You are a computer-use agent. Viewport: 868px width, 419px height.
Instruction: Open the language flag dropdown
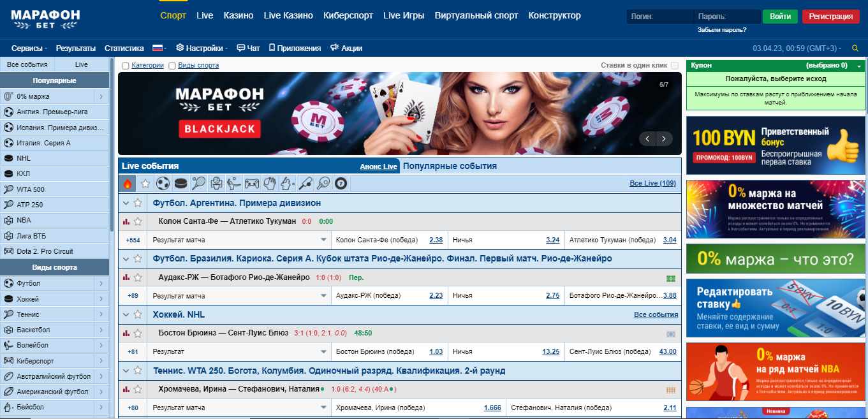[x=159, y=48]
